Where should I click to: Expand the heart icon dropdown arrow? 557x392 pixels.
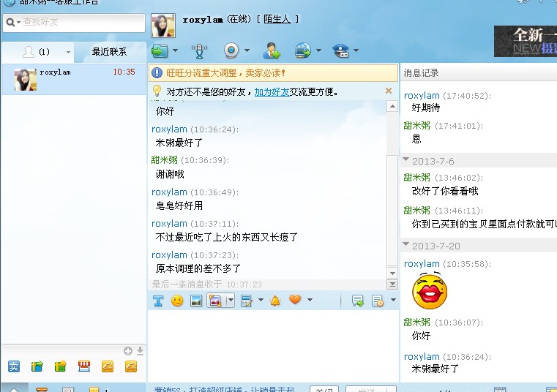[x=310, y=300]
